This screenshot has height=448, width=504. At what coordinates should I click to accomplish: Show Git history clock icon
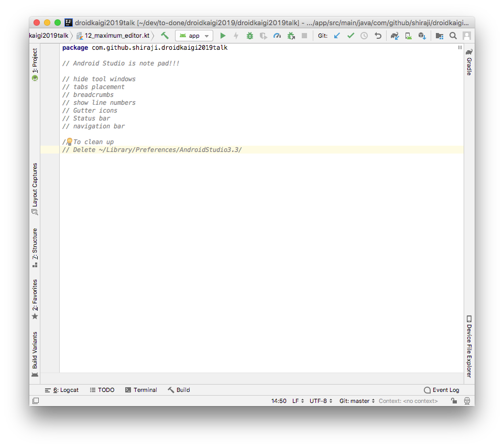pos(364,36)
